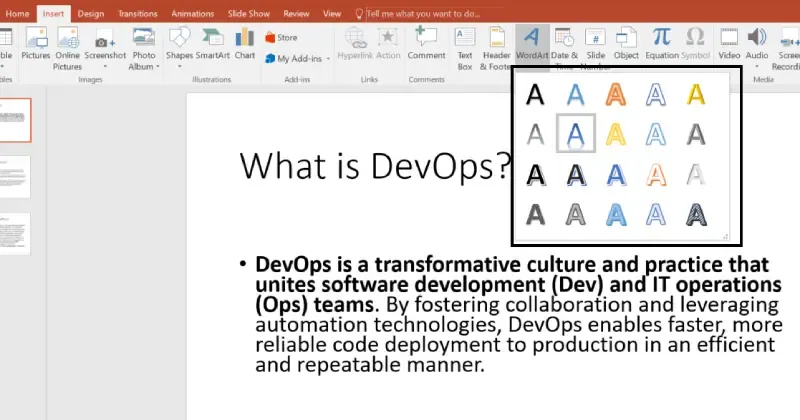The image size is (800, 420).
Task: Switch to the Slide Show tab
Action: click(x=248, y=14)
